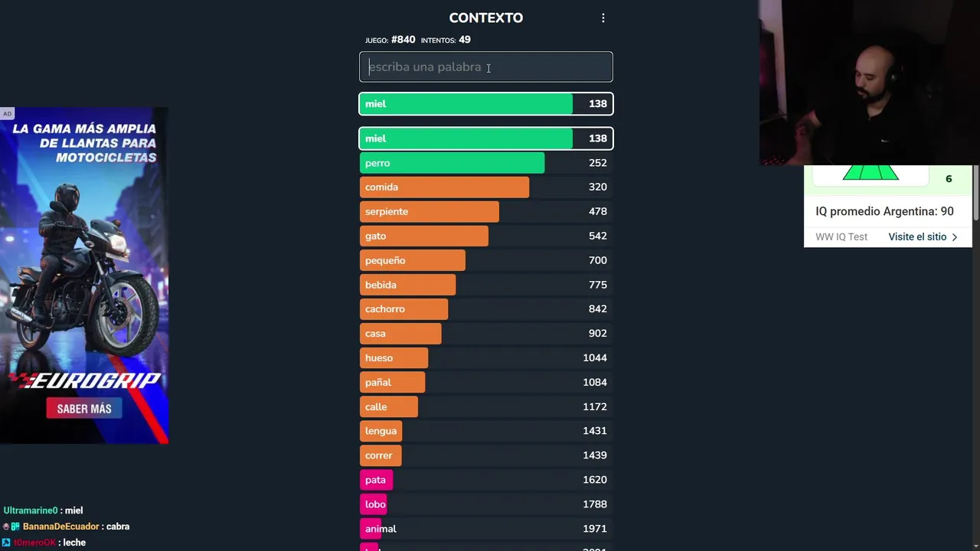Image resolution: width=980 pixels, height=551 pixels.
Task: Click the AD badge on motorcycle advertisement
Action: (x=7, y=114)
